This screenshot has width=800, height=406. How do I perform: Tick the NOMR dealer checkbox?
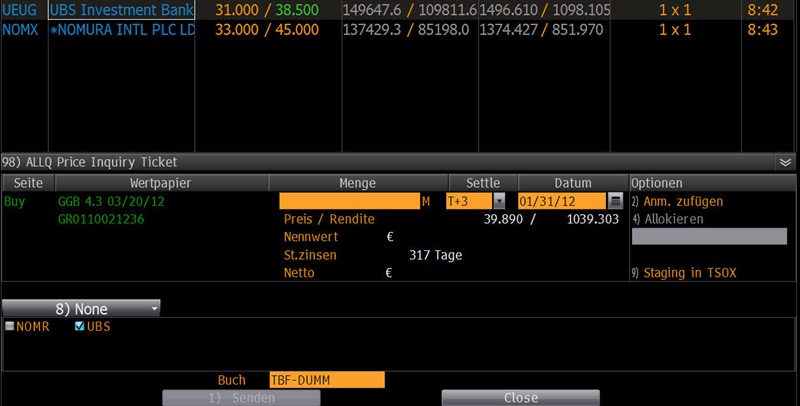(10, 327)
